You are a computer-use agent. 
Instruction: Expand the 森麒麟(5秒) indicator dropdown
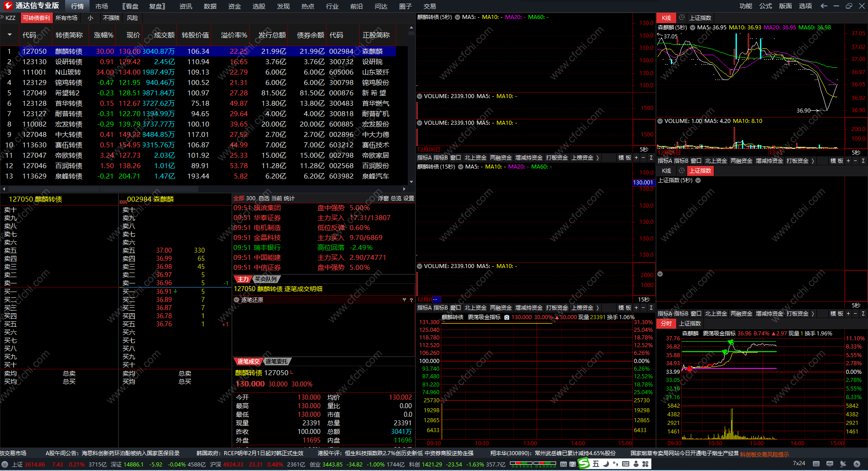(693, 28)
